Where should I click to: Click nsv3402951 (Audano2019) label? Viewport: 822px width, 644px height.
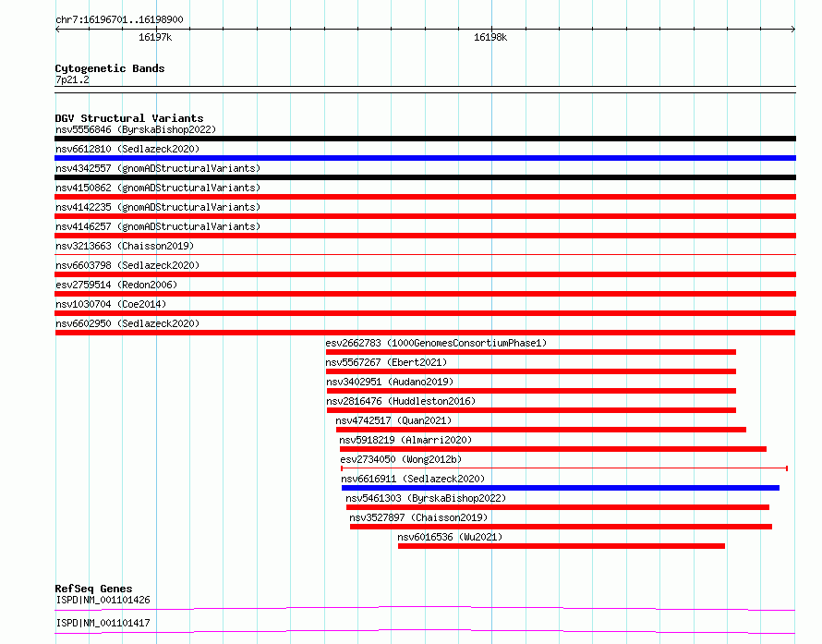tap(390, 382)
